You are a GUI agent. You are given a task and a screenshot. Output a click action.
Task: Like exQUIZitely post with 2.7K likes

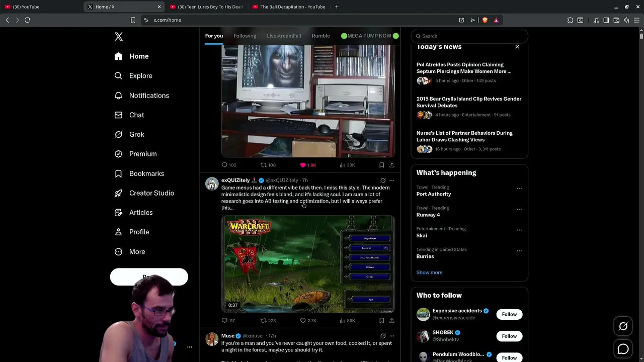tap(308, 320)
